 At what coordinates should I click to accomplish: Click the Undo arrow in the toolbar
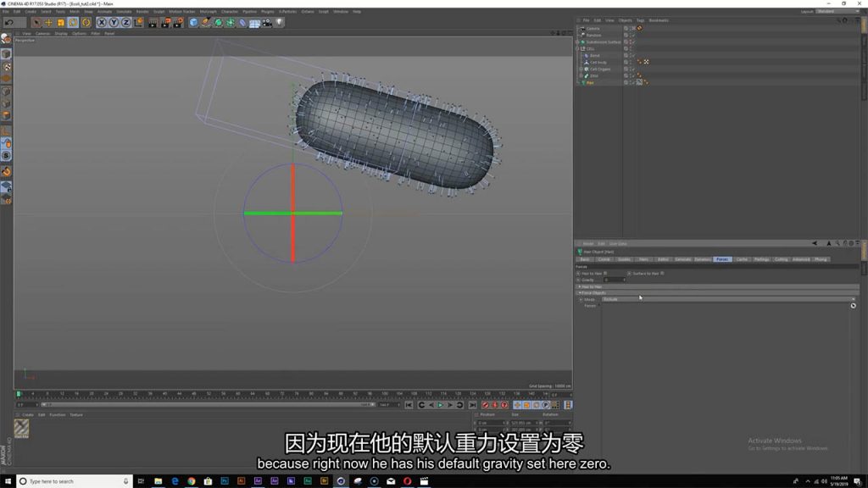8,23
